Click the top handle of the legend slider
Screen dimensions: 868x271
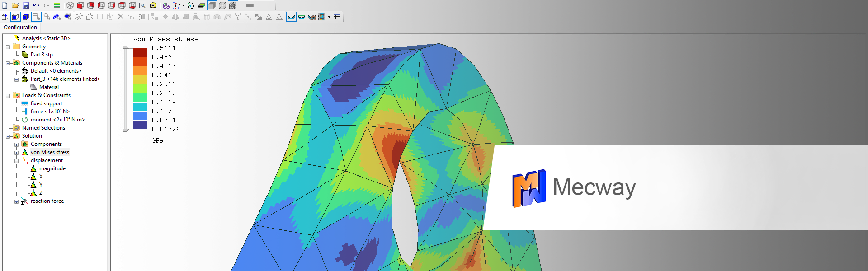pos(126,47)
